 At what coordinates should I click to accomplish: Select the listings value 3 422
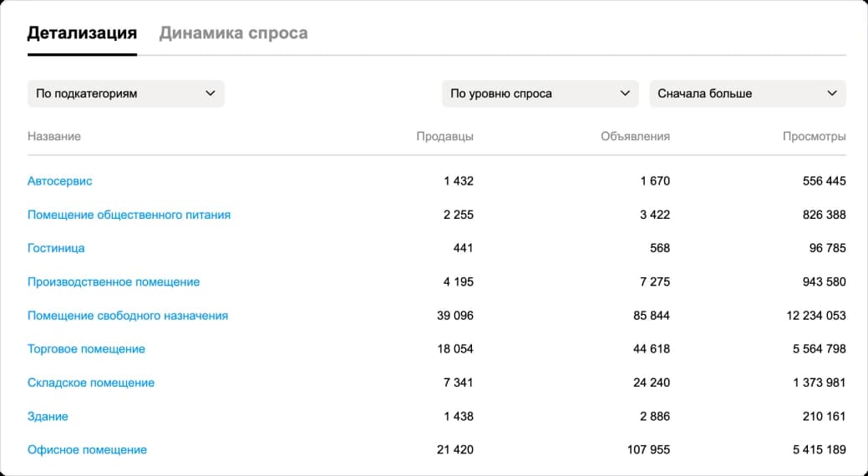coord(655,215)
